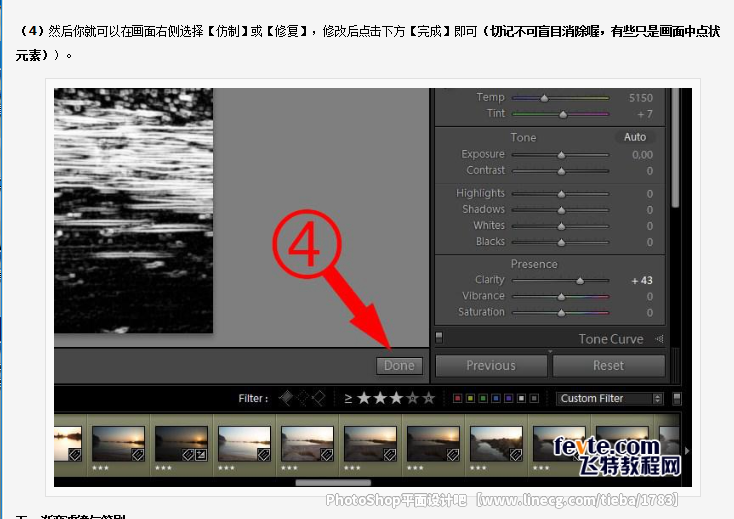Click the right panel vertical scrollbar
The width and height of the screenshot is (734, 519).
pos(675,147)
